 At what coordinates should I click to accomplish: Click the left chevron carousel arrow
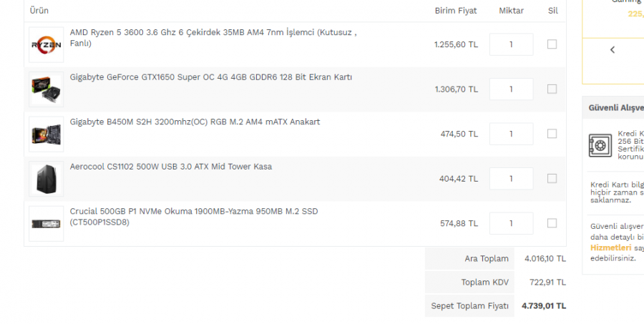(x=613, y=50)
